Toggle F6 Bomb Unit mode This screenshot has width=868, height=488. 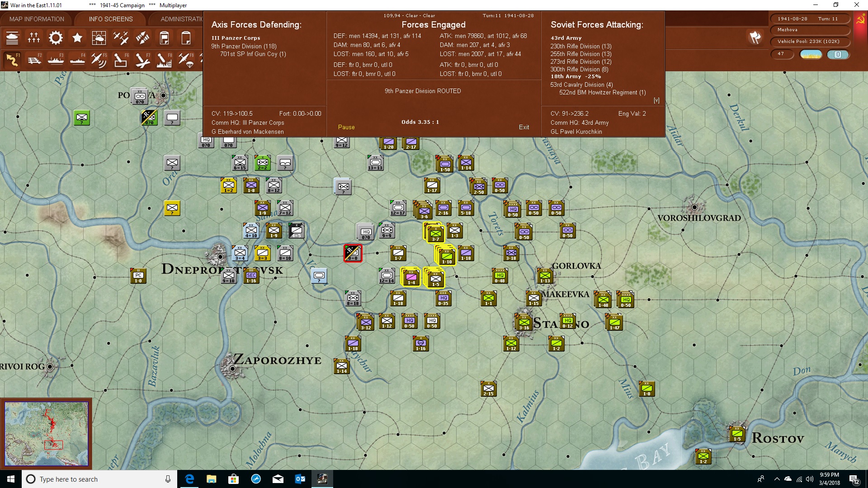point(121,60)
